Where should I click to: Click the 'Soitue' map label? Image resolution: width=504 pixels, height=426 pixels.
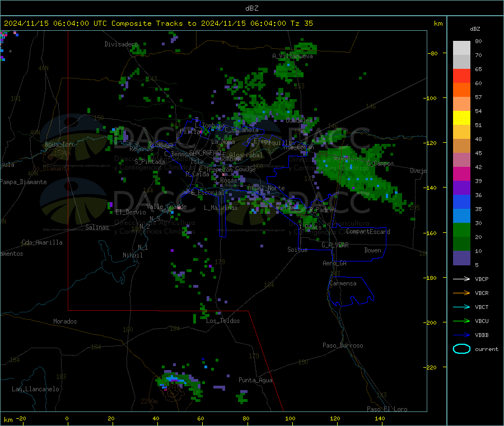coord(297,250)
